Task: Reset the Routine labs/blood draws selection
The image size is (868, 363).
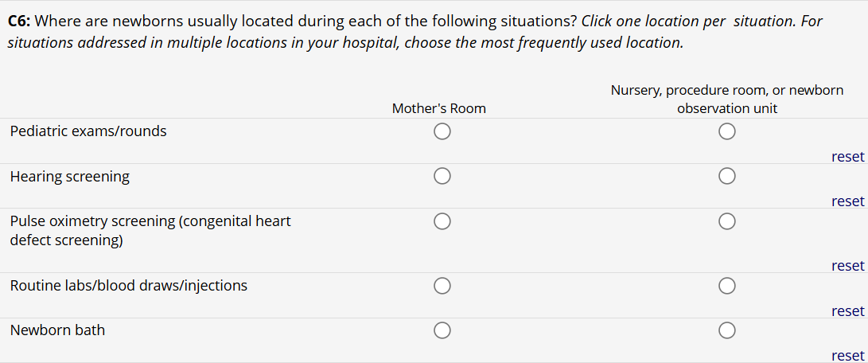Action: tap(847, 311)
